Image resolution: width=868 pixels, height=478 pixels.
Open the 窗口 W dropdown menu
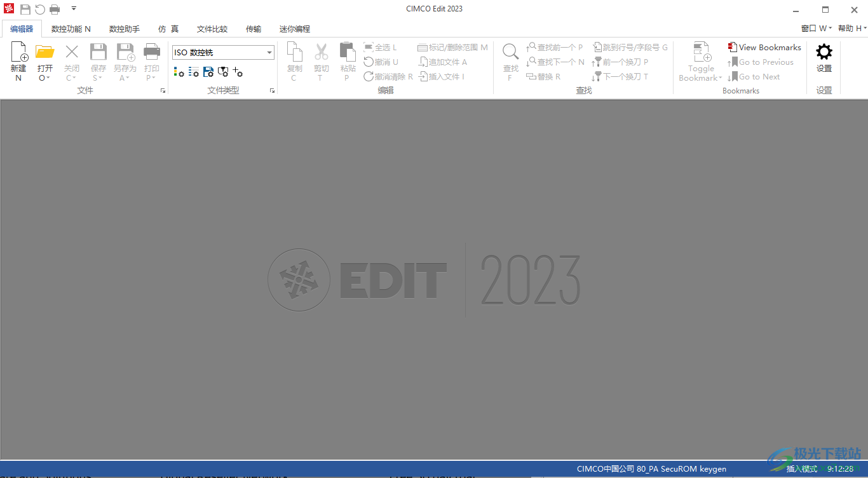tap(817, 29)
